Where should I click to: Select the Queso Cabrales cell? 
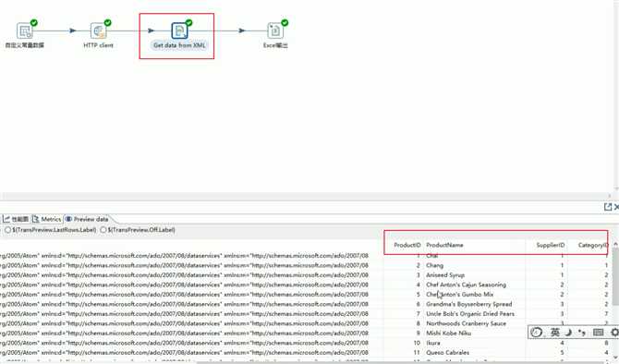pyautogui.click(x=448, y=353)
